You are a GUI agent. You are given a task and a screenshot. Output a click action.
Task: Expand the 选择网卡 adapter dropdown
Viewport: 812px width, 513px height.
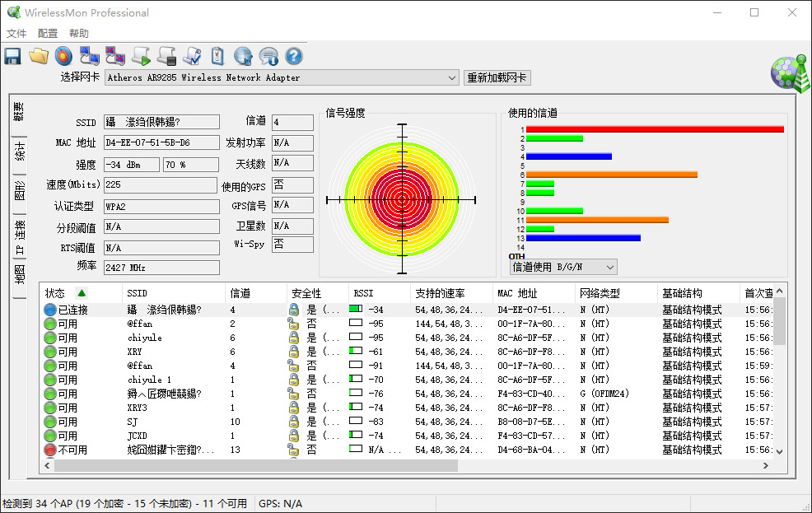pyautogui.click(x=452, y=77)
